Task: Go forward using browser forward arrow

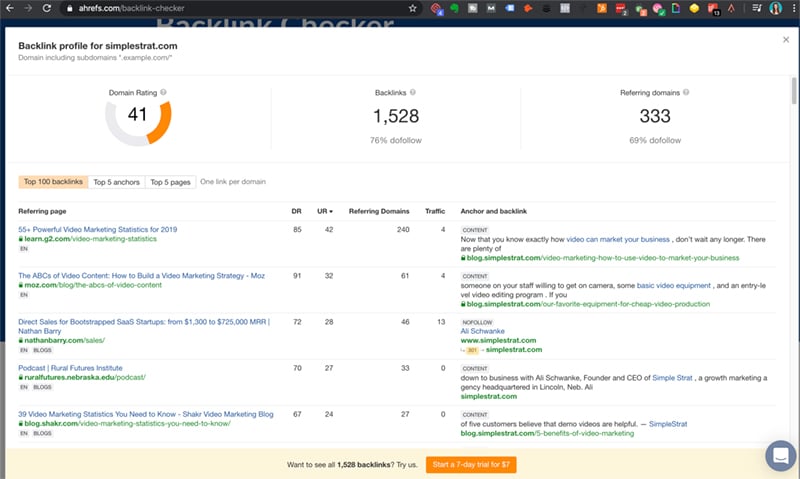Action: 28,8
